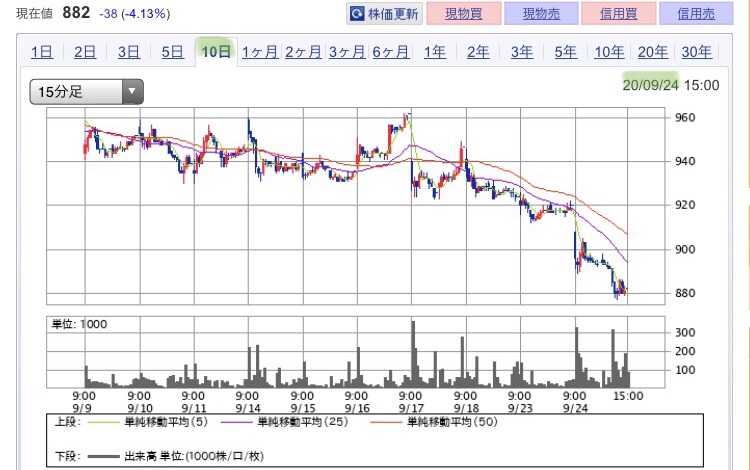Choose the 30年 chart period
The height and width of the screenshot is (470, 750).
pyautogui.click(x=696, y=52)
